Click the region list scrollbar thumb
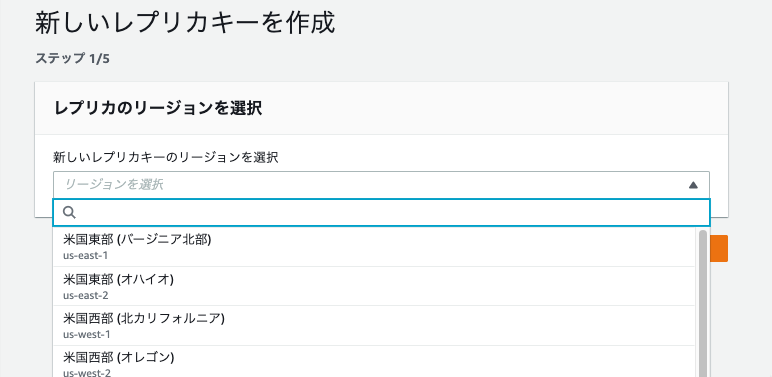 click(703, 303)
